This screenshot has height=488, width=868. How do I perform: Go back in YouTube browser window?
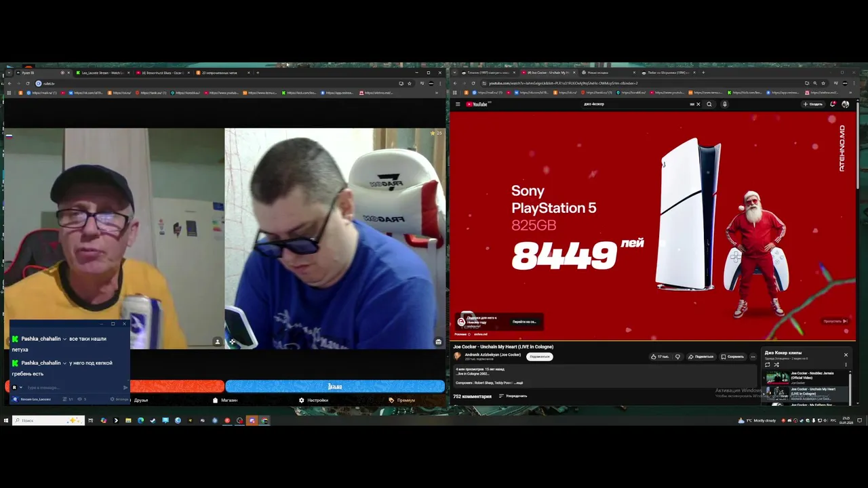455,83
